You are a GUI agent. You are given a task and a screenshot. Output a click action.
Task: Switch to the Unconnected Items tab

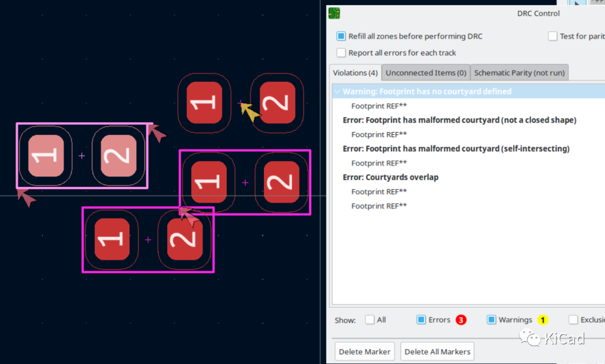tap(426, 73)
